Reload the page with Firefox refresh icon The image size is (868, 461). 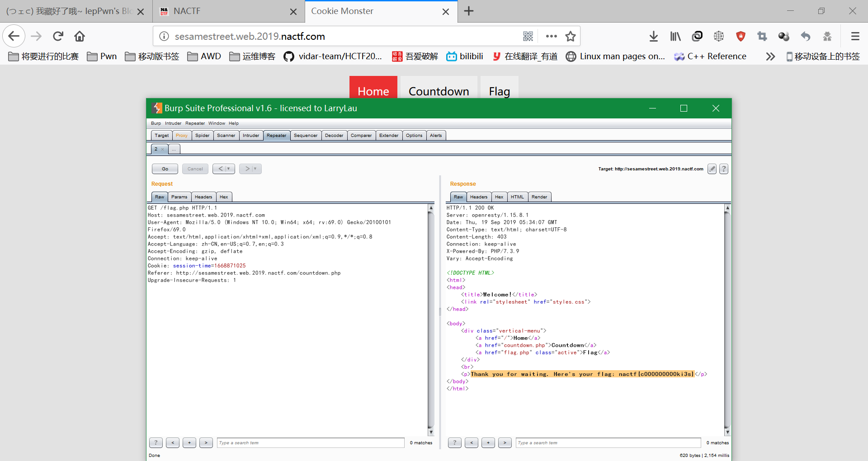58,36
